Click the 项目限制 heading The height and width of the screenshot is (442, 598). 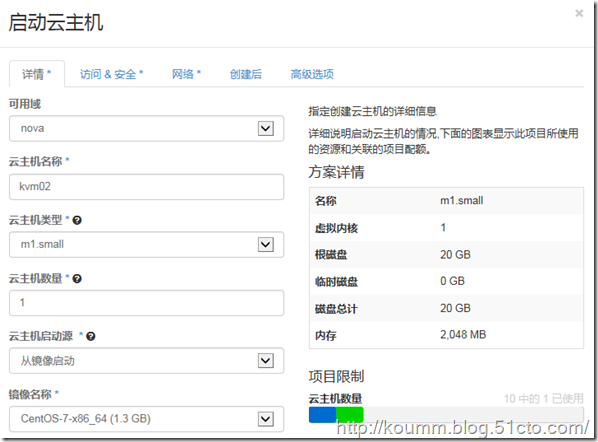[336, 376]
